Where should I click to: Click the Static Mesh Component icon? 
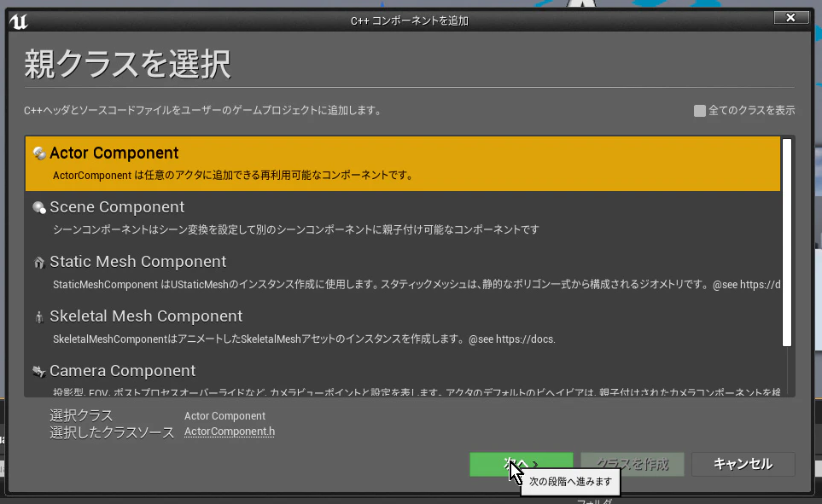click(39, 262)
